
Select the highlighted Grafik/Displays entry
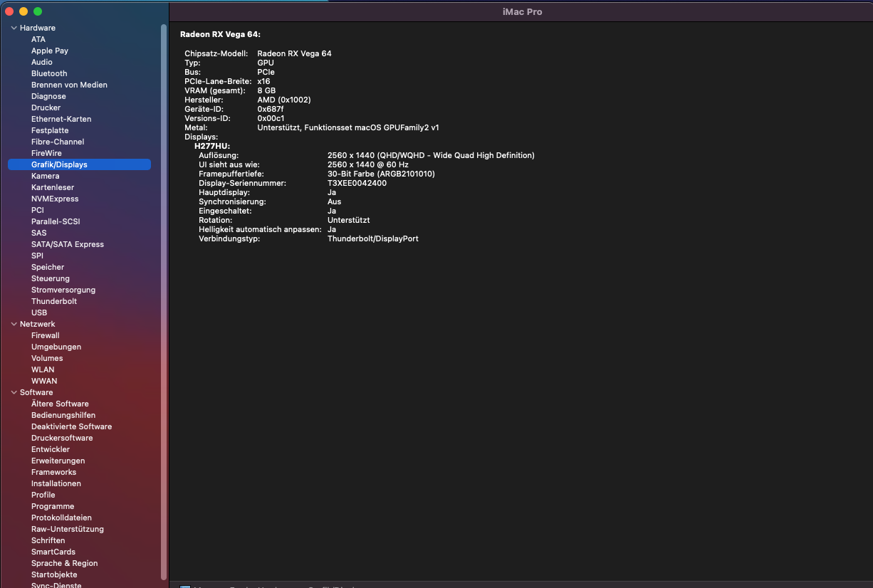[x=79, y=164]
